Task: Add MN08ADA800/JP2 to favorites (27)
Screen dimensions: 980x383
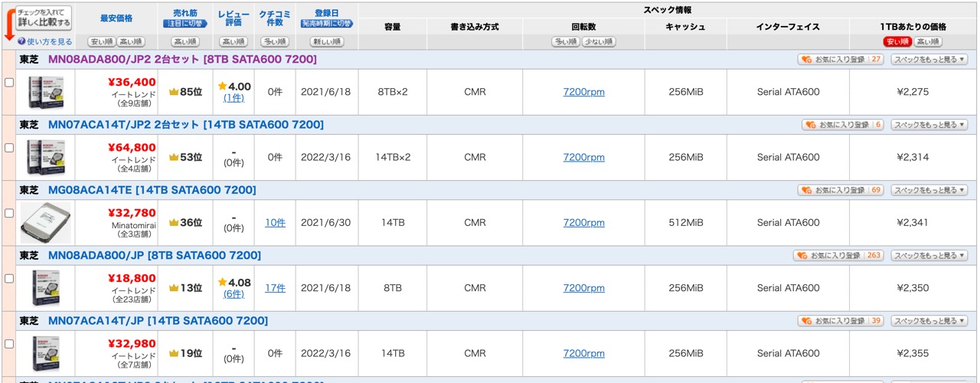Action: click(x=841, y=59)
